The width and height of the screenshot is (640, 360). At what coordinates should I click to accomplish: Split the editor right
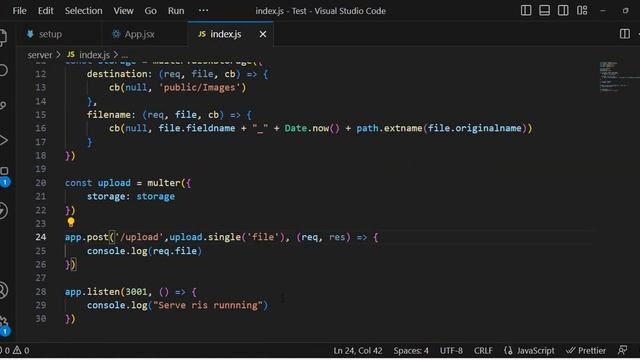coord(624,34)
